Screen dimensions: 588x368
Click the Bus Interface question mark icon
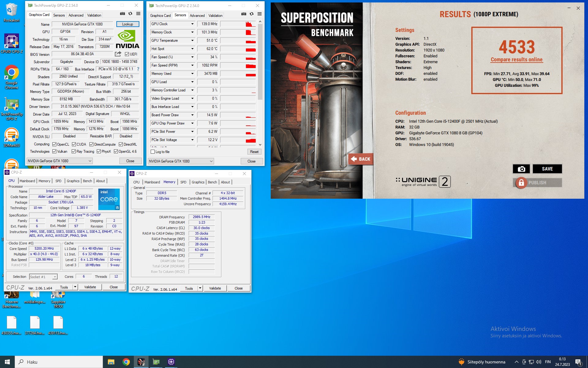click(x=138, y=69)
